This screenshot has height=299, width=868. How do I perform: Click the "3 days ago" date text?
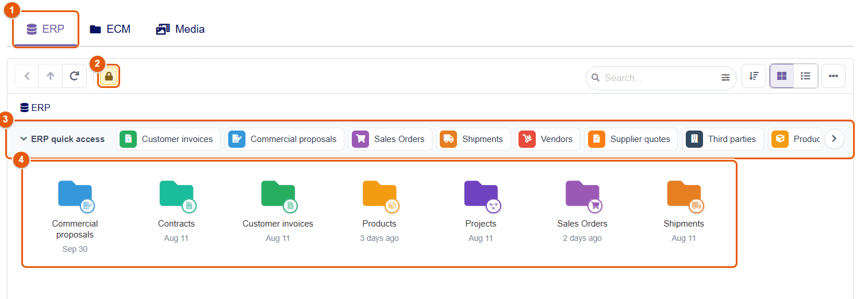click(379, 238)
